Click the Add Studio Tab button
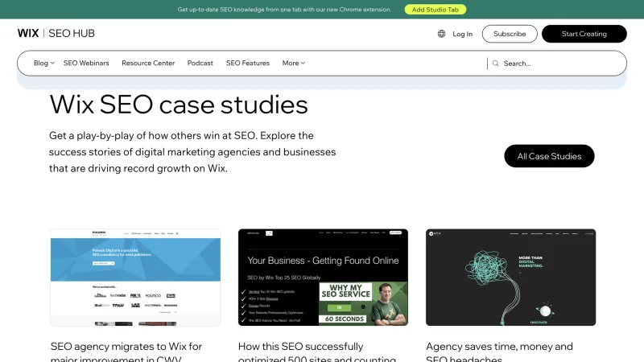The image size is (644, 362). pos(436,10)
